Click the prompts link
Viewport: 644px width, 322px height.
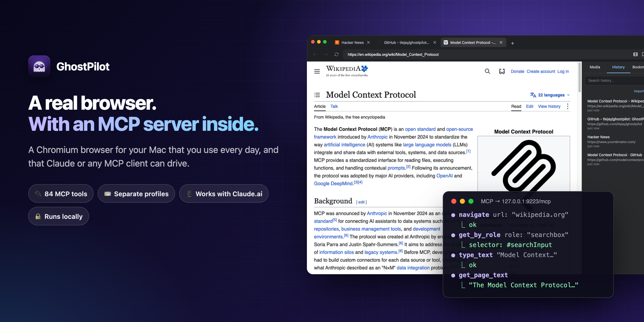tap(396, 168)
